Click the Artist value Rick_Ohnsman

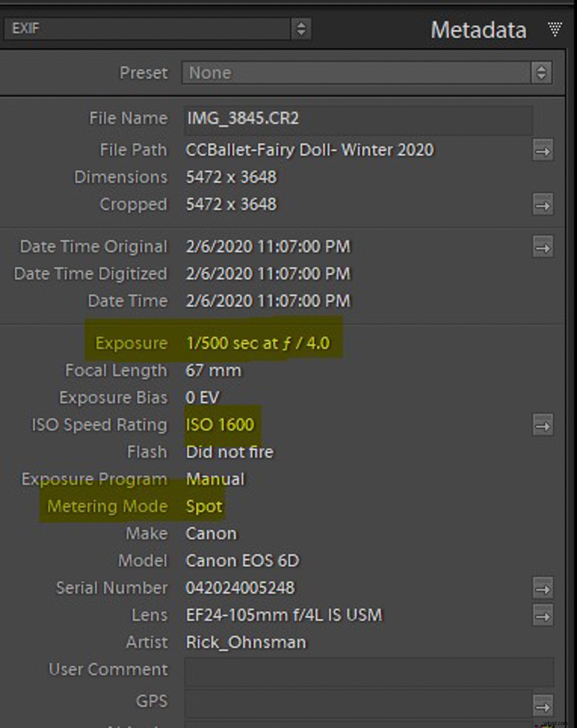(246, 642)
